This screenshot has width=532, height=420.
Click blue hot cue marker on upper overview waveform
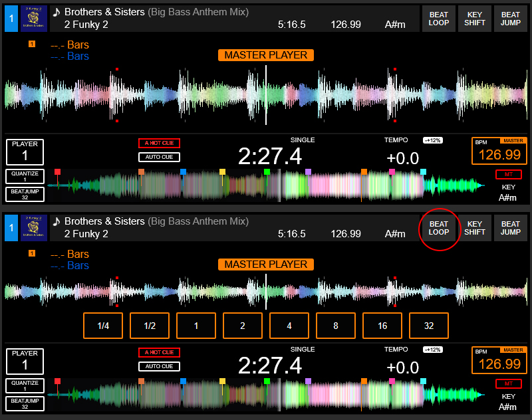tap(184, 172)
